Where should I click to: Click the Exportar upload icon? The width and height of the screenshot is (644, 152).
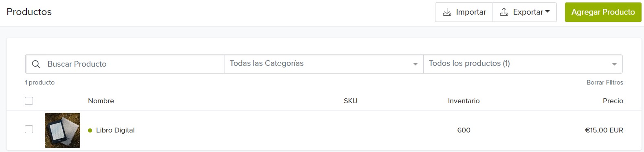pyautogui.click(x=504, y=12)
